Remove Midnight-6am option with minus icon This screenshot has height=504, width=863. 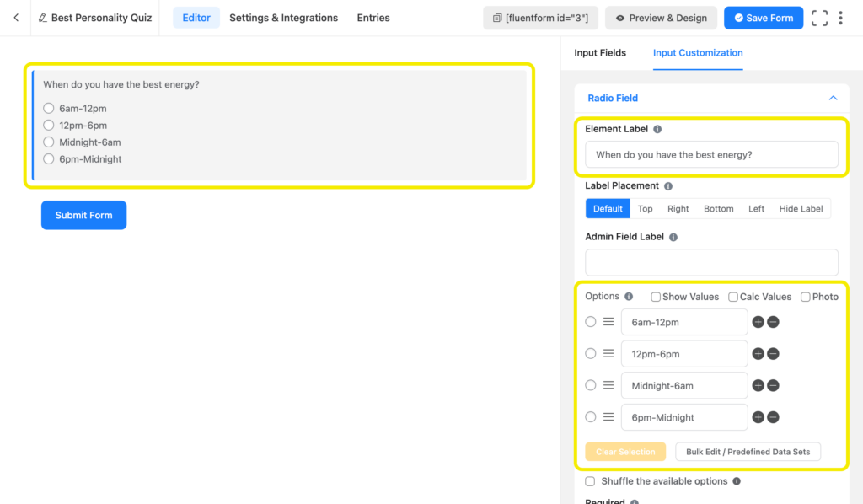773,386
